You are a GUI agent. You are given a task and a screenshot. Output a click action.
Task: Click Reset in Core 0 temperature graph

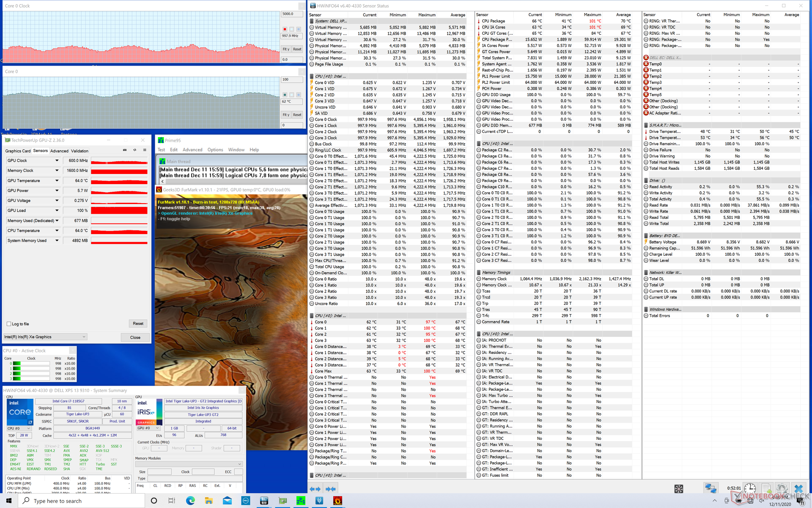click(297, 115)
